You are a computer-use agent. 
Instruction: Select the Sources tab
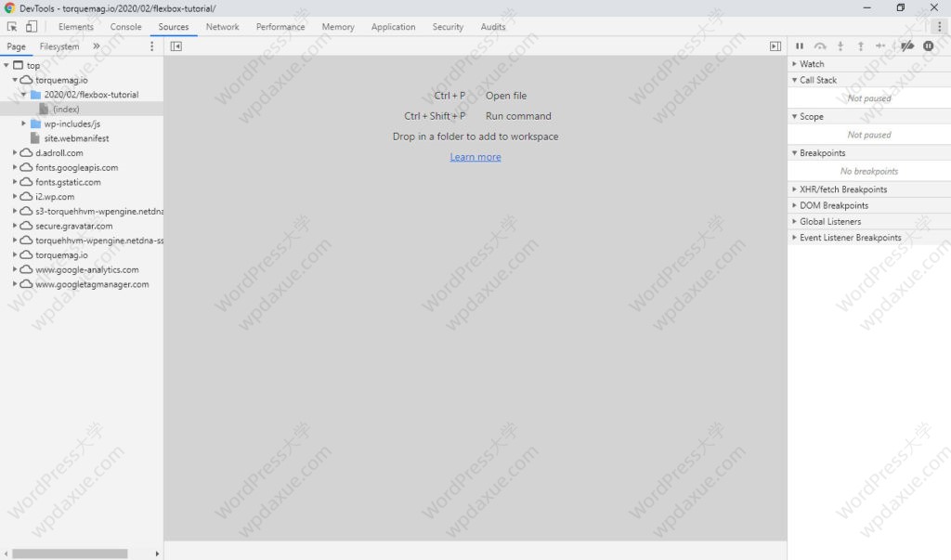click(x=174, y=27)
